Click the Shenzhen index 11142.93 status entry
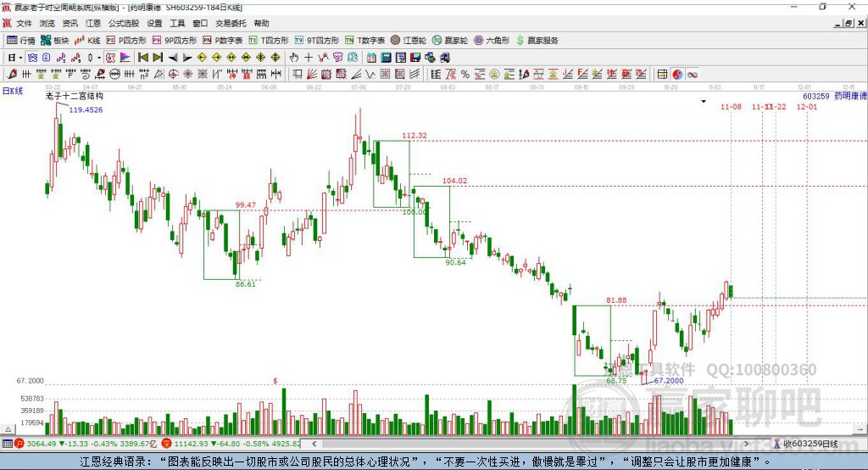Image resolution: width=868 pixels, height=470 pixels. 232,444
